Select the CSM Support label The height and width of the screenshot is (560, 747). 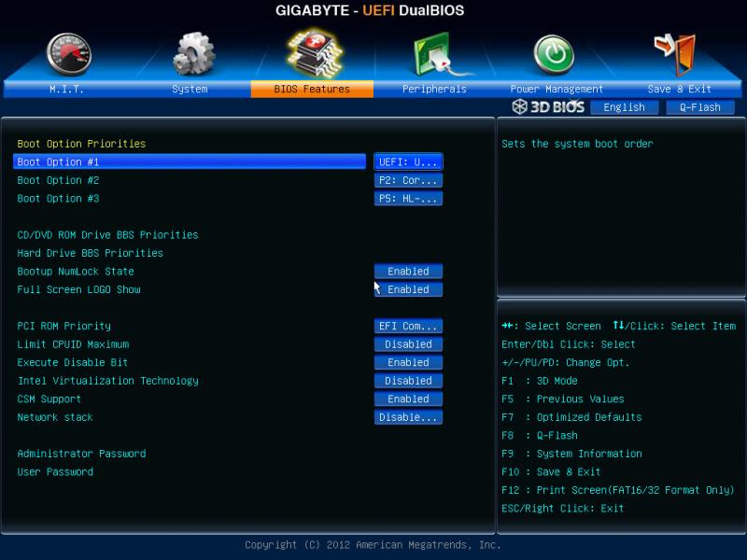click(49, 399)
